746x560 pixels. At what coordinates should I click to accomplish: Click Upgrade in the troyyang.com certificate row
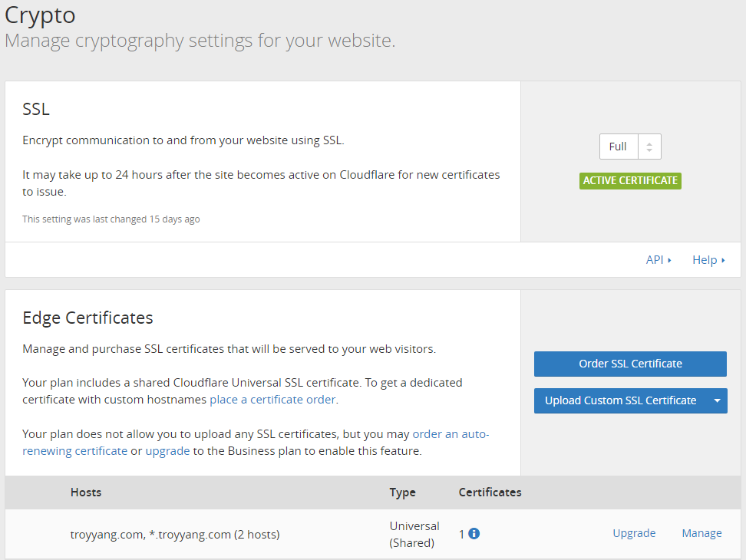(x=634, y=533)
